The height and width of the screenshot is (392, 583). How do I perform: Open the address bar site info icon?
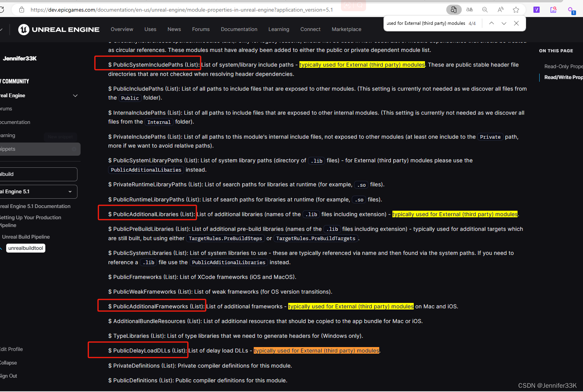click(21, 10)
